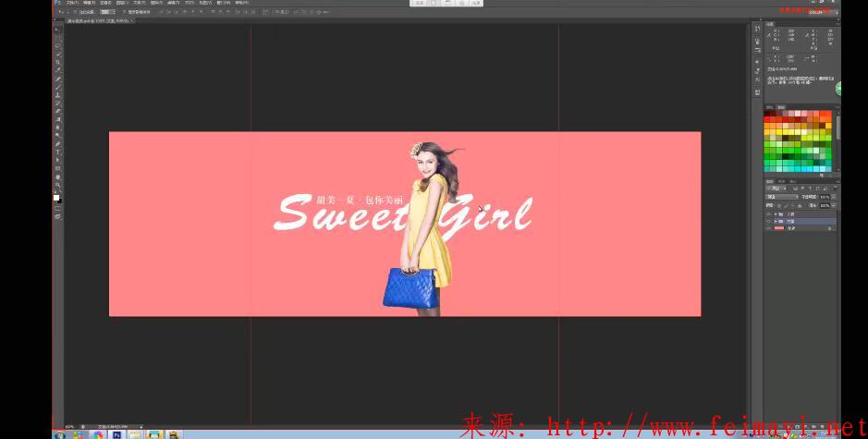
Task: Click the Windows Start button
Action: pyautogui.click(x=59, y=433)
